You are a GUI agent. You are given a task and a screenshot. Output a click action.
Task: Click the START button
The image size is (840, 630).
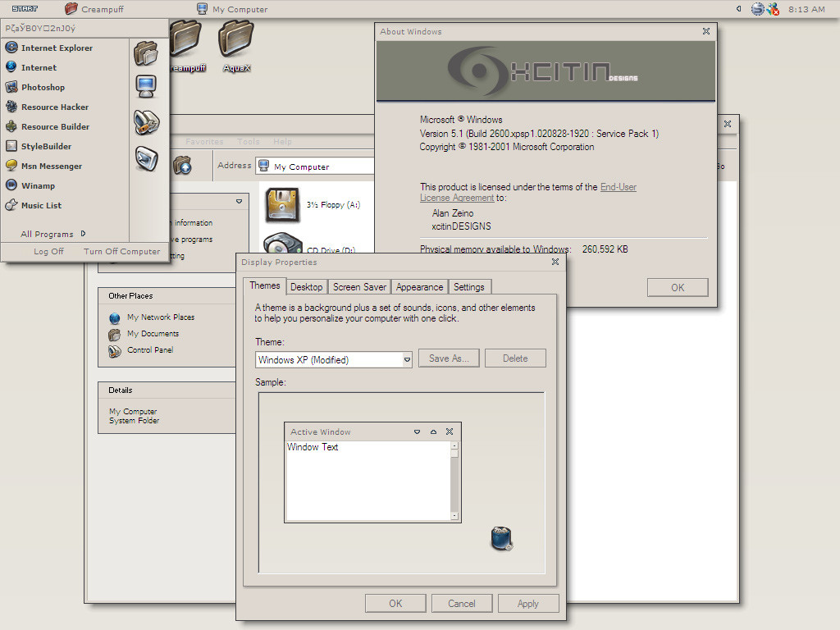point(25,8)
